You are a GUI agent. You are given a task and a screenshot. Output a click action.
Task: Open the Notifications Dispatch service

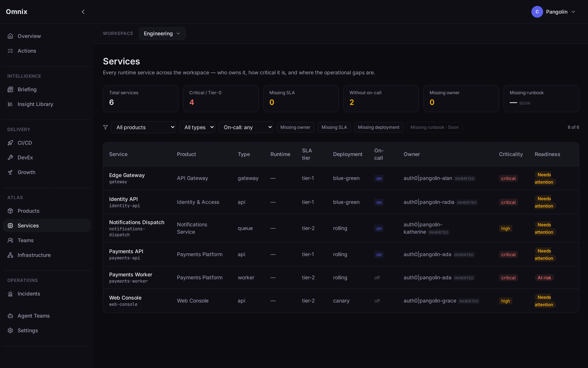(x=137, y=222)
